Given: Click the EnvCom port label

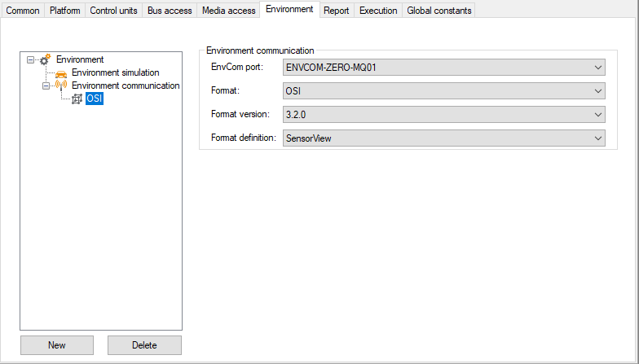Looking at the screenshot, I should click(x=237, y=67).
